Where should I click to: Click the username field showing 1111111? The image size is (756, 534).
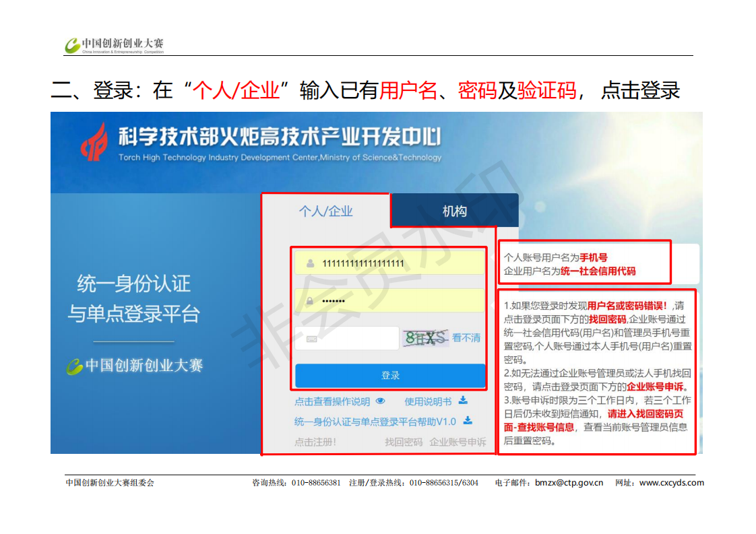(390, 263)
